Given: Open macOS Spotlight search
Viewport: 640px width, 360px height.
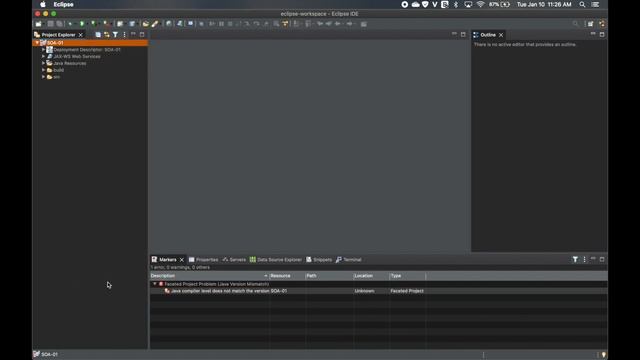Looking at the screenshot, I should (x=582, y=4).
